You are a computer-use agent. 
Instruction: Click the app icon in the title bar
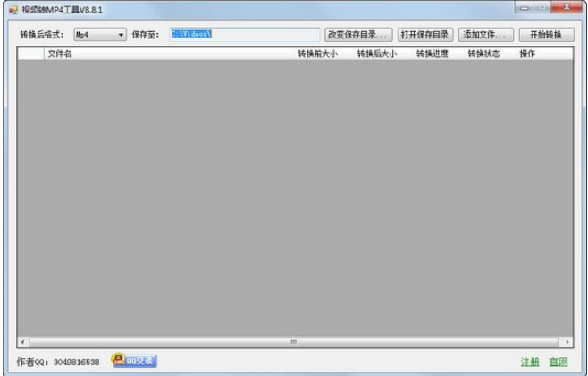[13, 9]
